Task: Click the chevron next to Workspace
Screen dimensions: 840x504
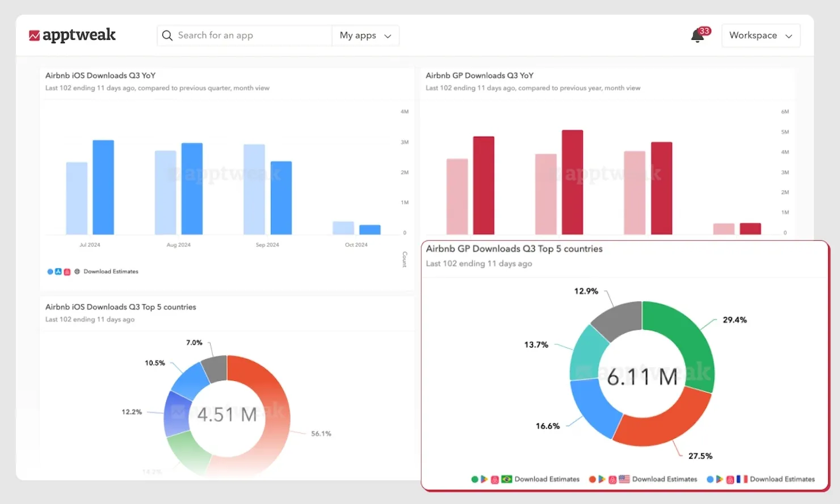Action: [x=788, y=36]
